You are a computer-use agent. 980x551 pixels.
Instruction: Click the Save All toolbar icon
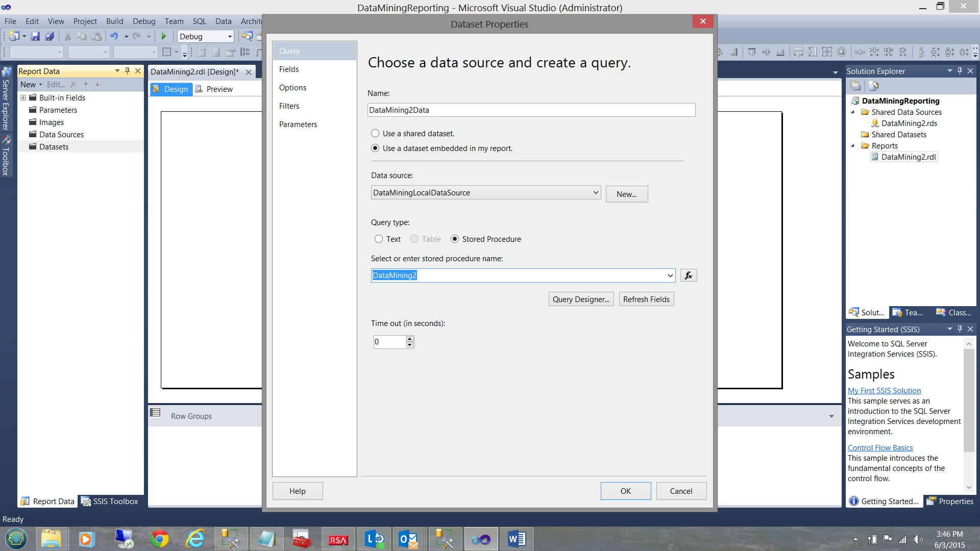pyautogui.click(x=50, y=36)
